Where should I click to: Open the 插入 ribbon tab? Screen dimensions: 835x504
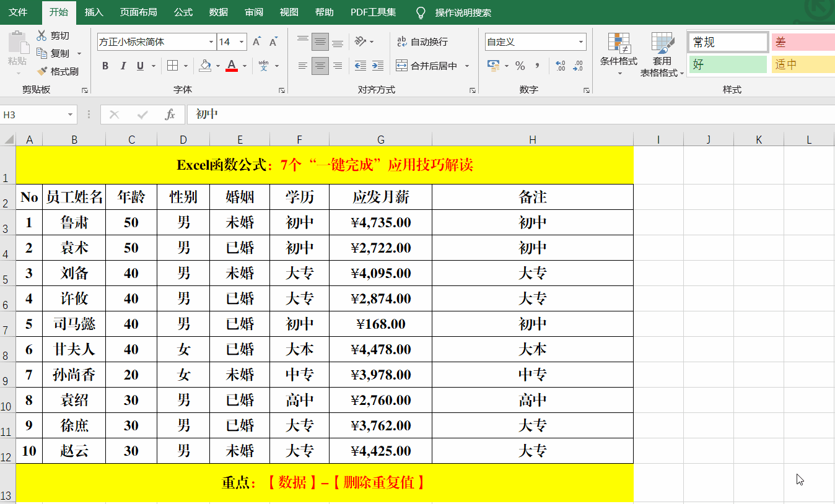pyautogui.click(x=94, y=11)
